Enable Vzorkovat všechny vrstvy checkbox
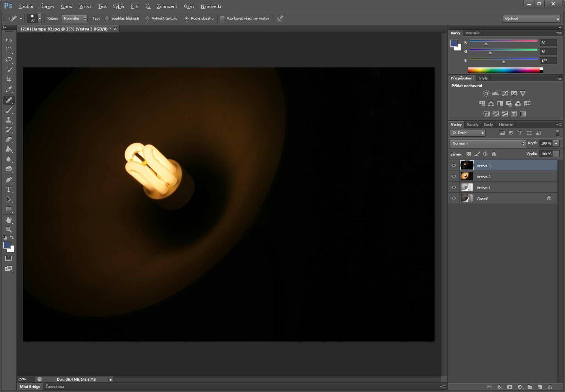The height and width of the screenshot is (392, 565). [x=222, y=18]
